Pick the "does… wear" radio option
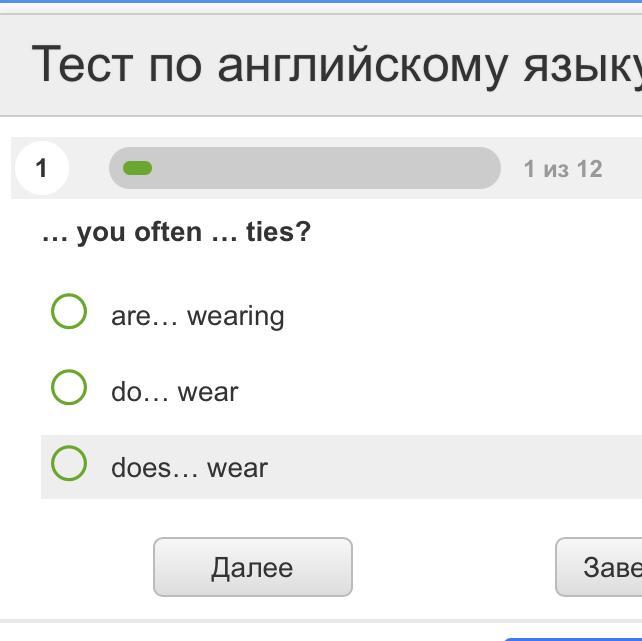 (x=68, y=463)
